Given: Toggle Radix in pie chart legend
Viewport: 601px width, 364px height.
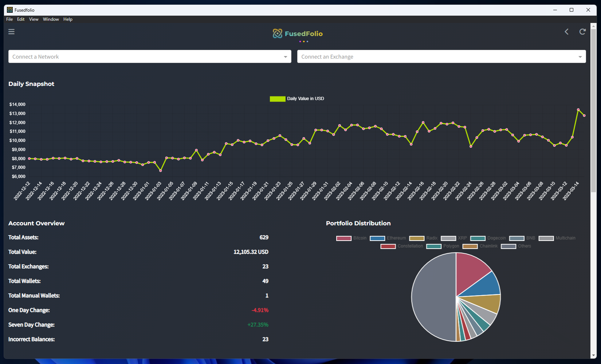Looking at the screenshot, I should point(424,238).
